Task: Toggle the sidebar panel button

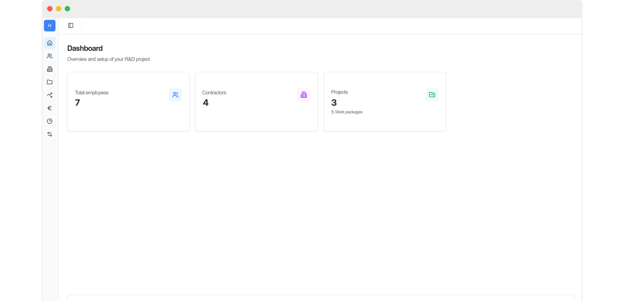Action: [x=70, y=25]
